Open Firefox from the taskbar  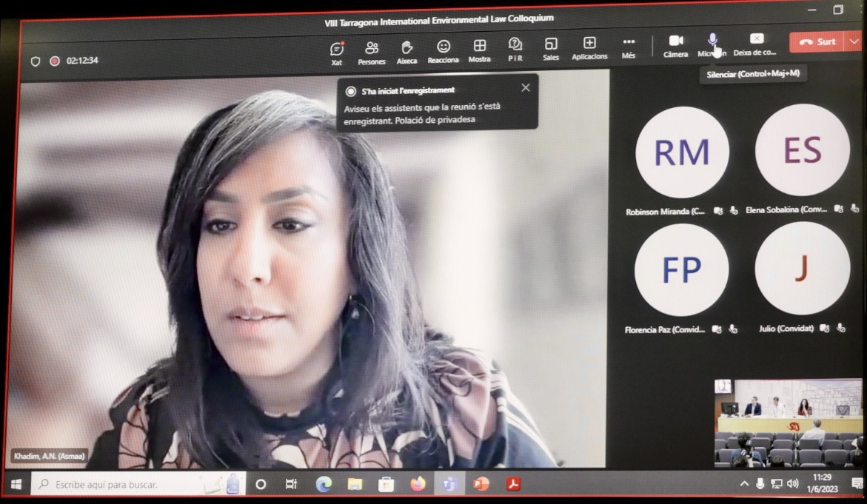[x=418, y=485]
